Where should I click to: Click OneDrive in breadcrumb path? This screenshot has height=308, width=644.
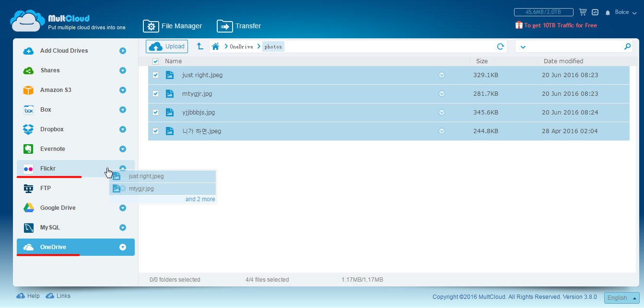(x=241, y=46)
